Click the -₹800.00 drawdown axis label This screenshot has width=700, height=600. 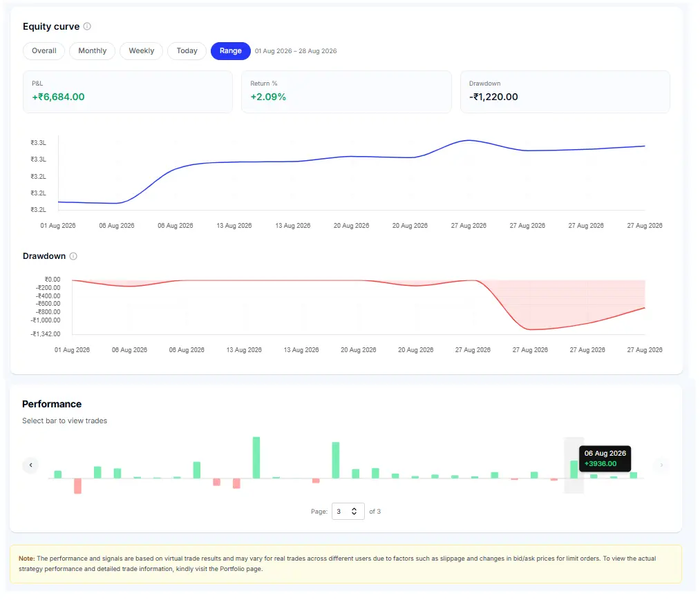point(48,312)
